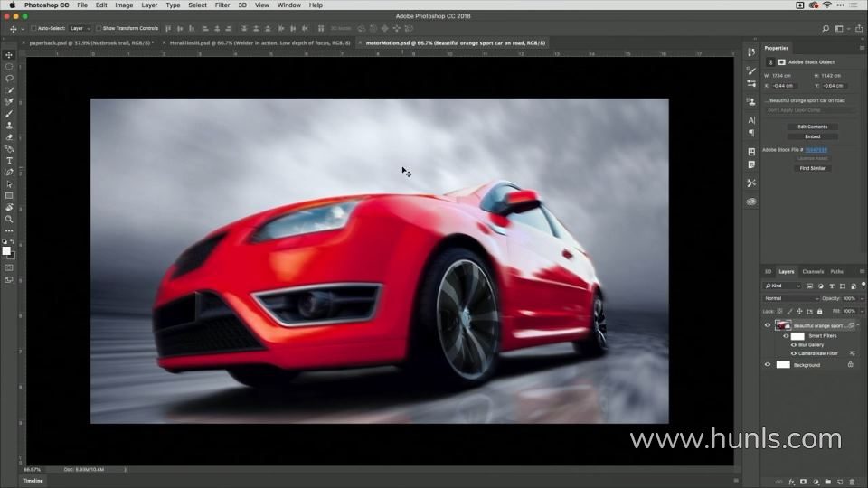
Task: Hide the Beautiful orange sport layer
Action: click(x=768, y=325)
